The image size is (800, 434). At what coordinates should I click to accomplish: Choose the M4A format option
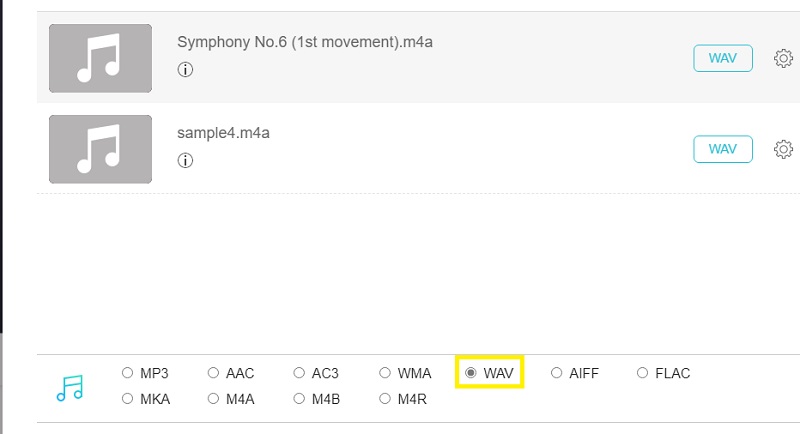tap(213, 399)
